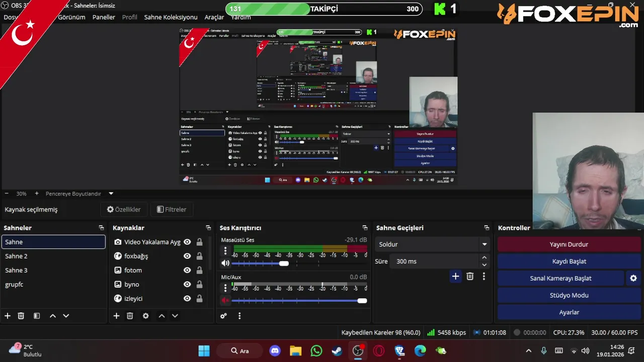Delete the selected scene using trash icon

pyautogui.click(x=21, y=316)
